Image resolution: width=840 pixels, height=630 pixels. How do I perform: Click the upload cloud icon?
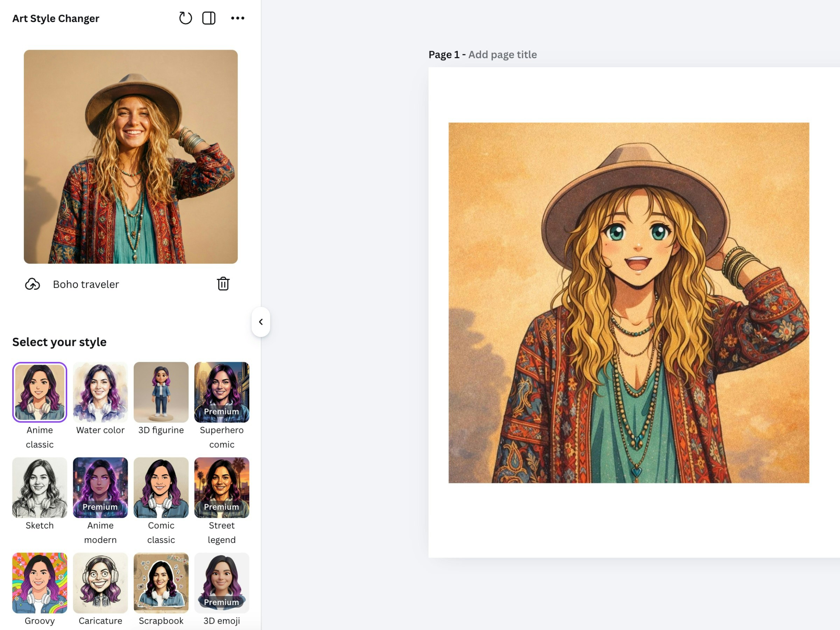32,283
